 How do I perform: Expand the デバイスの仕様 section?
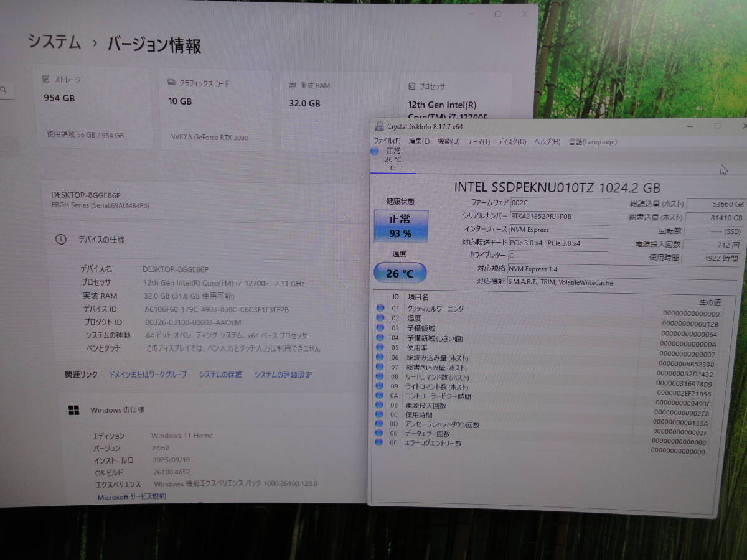click(x=205, y=240)
